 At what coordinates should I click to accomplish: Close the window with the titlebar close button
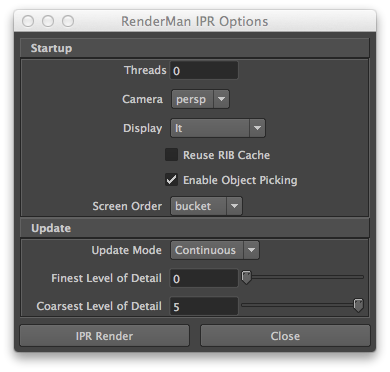(x=28, y=21)
